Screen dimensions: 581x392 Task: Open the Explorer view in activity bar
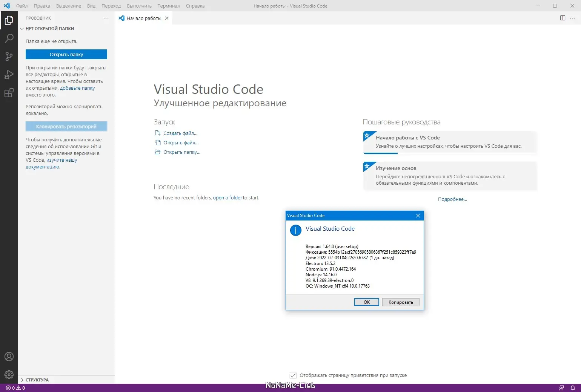tap(9, 20)
